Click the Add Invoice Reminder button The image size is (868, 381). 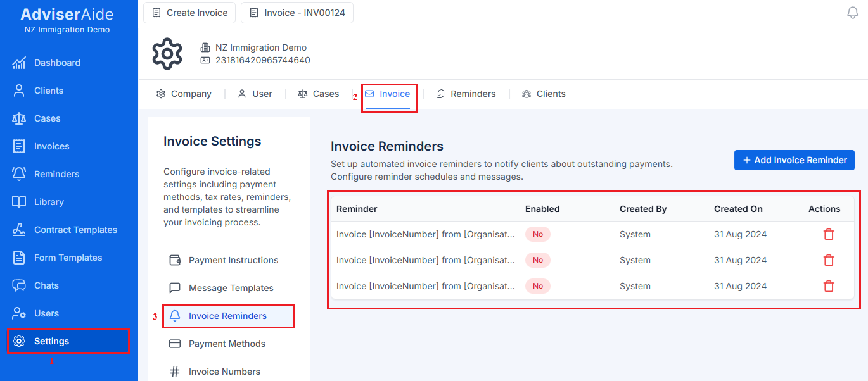[x=794, y=160]
